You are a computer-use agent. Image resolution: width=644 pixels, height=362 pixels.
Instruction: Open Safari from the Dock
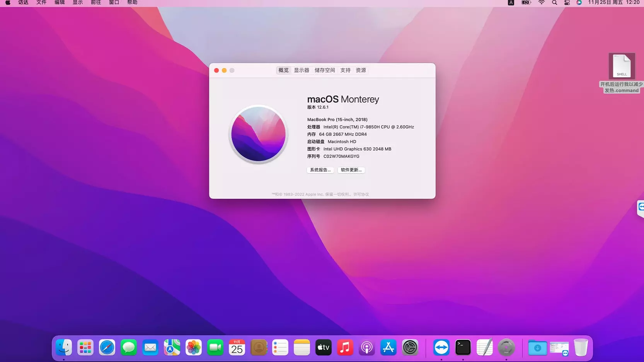(107, 347)
